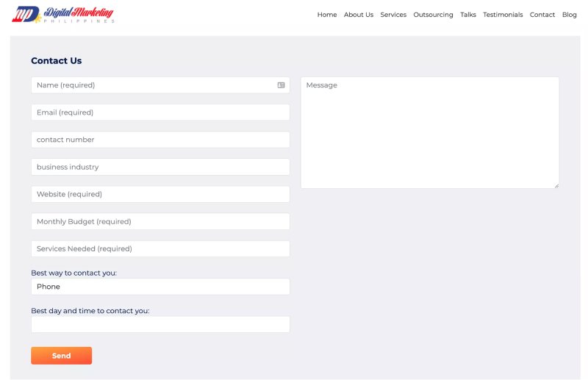This screenshot has height=380, width=588.
Task: Click the Best day and time input
Action: pos(160,324)
